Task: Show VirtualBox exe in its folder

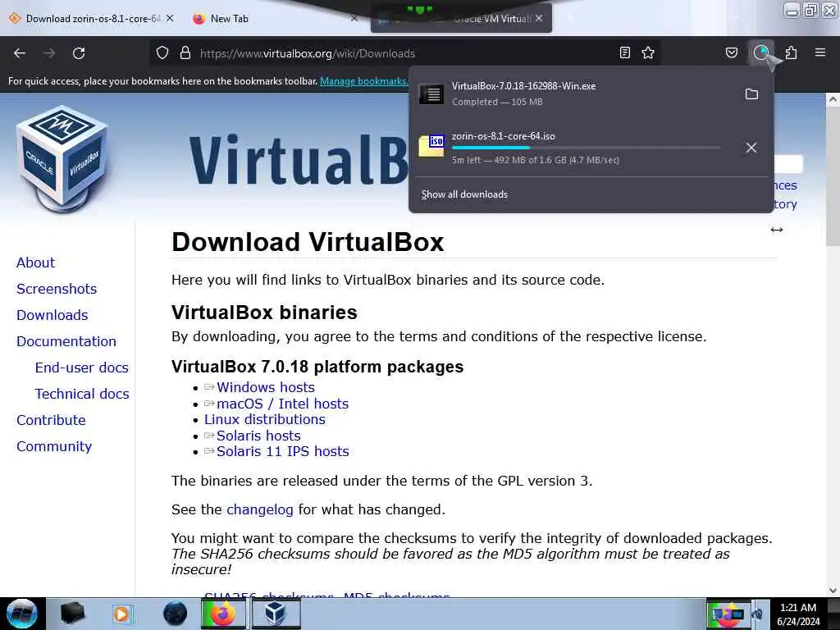Action: [x=751, y=94]
